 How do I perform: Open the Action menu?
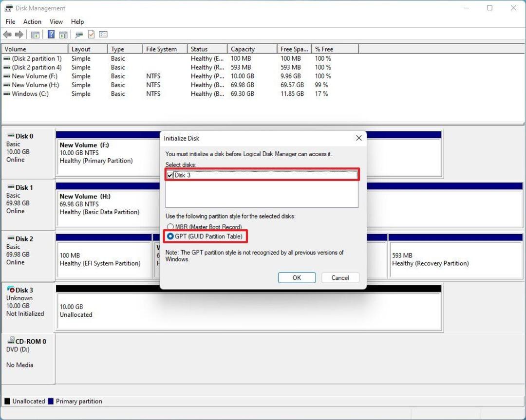(x=32, y=21)
